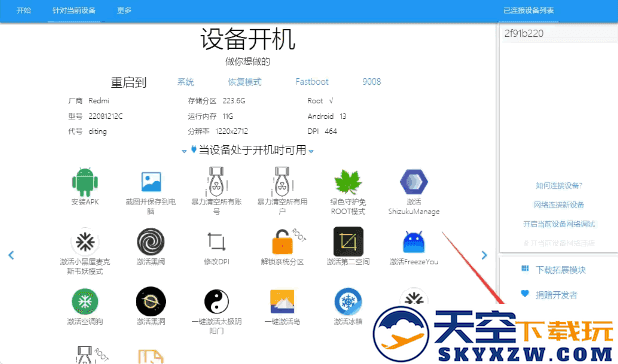Reboot to 9008 mode

click(372, 82)
